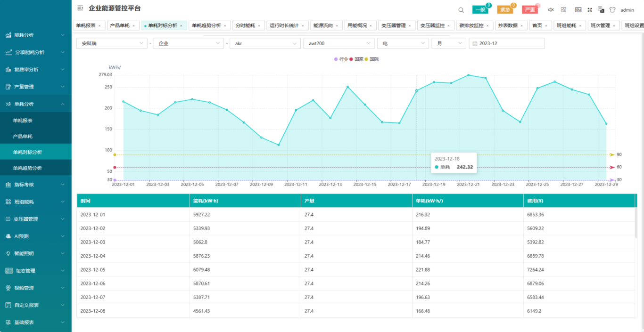Click the 5927.22 energy value cell
644x332 pixels.
(x=245, y=215)
